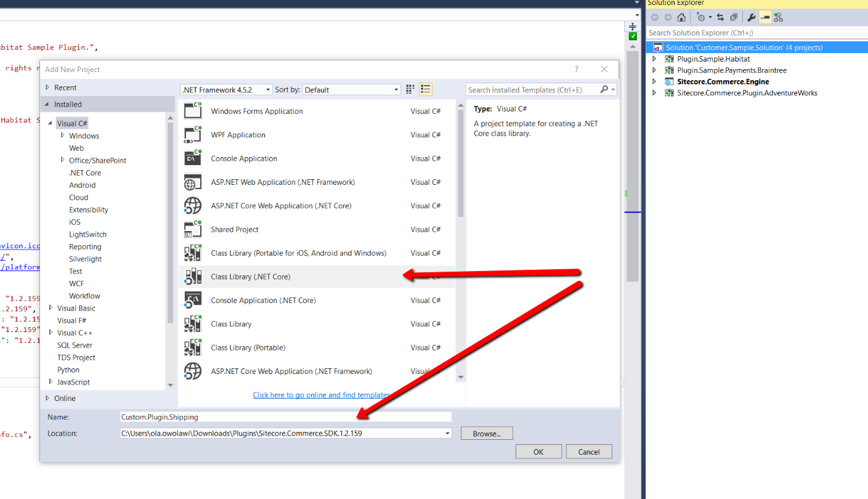
Task: Click the Console Application Visual C# template icon
Action: [193, 158]
